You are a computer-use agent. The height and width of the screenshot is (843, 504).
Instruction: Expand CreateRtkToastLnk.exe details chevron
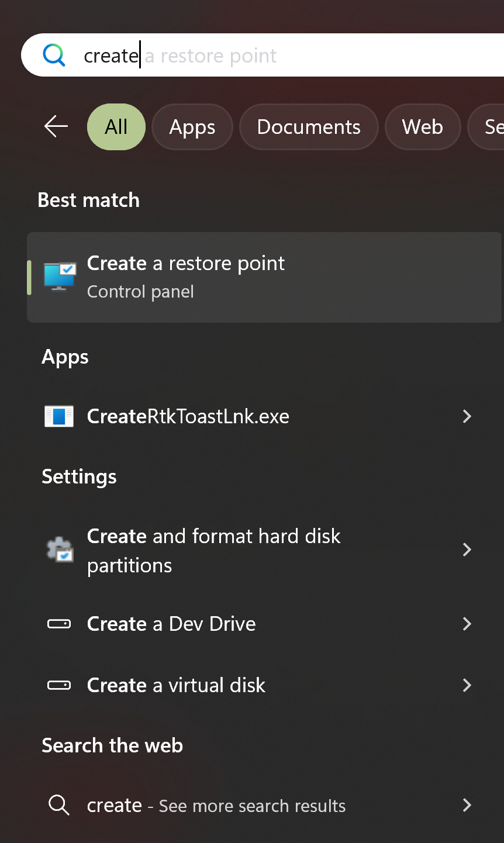467,416
